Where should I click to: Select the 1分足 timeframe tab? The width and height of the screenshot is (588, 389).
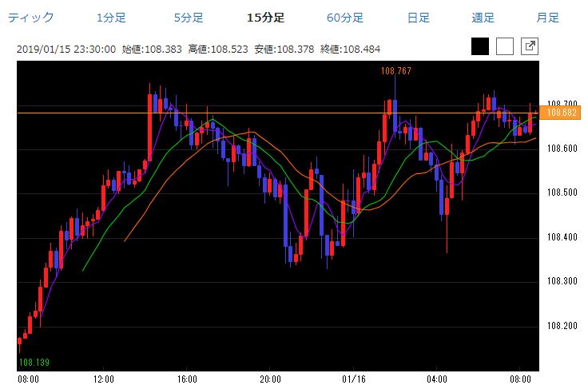click(111, 18)
